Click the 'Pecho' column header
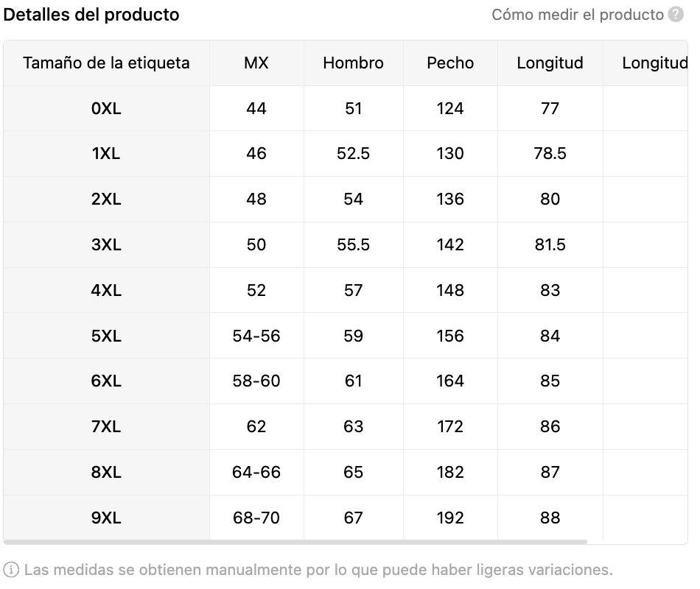700x589 pixels. coord(450,63)
